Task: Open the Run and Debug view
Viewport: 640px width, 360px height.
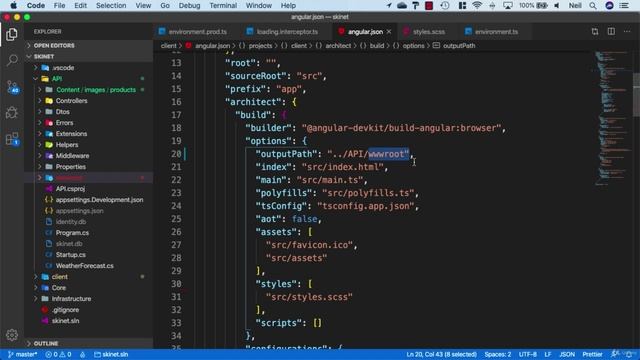Action: point(12,113)
